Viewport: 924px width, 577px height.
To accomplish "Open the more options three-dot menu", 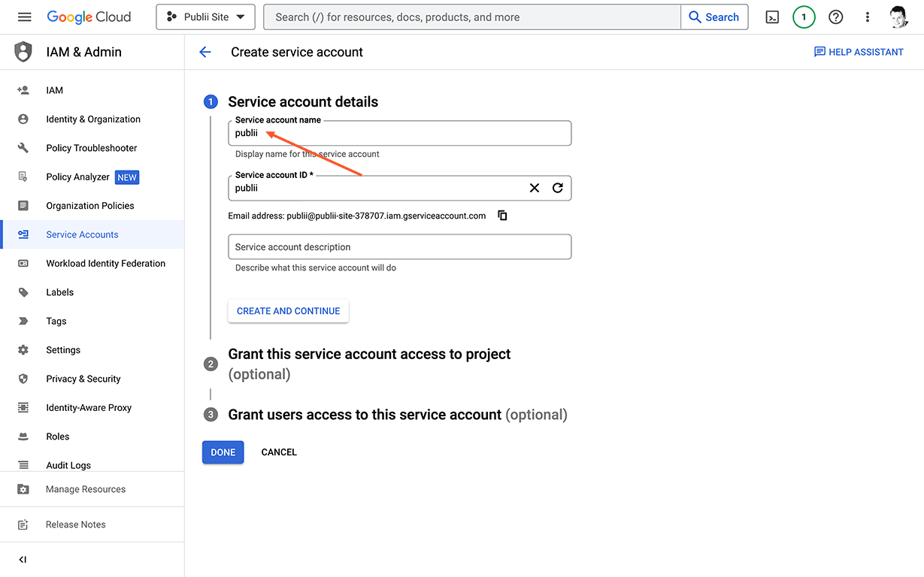I will 868,17.
